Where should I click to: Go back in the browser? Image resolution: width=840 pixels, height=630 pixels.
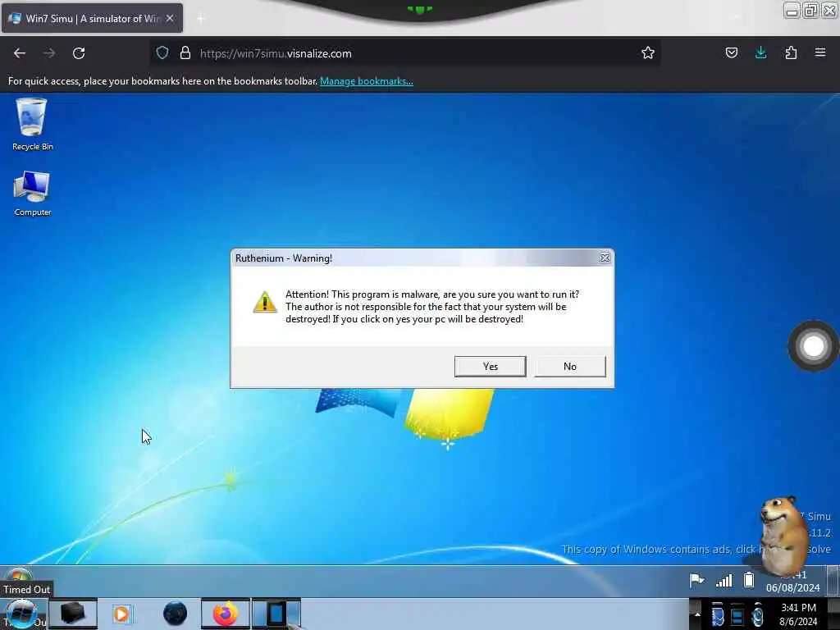click(x=20, y=53)
